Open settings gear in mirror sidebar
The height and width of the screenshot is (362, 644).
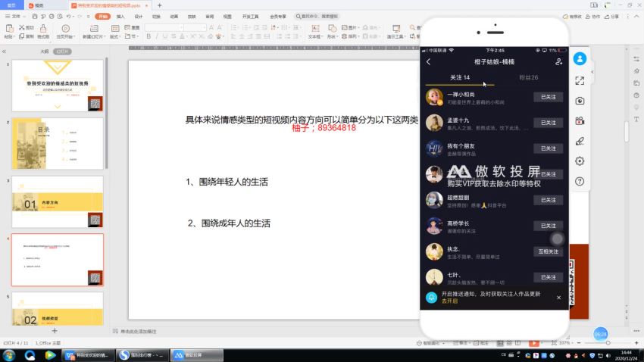coord(580,161)
